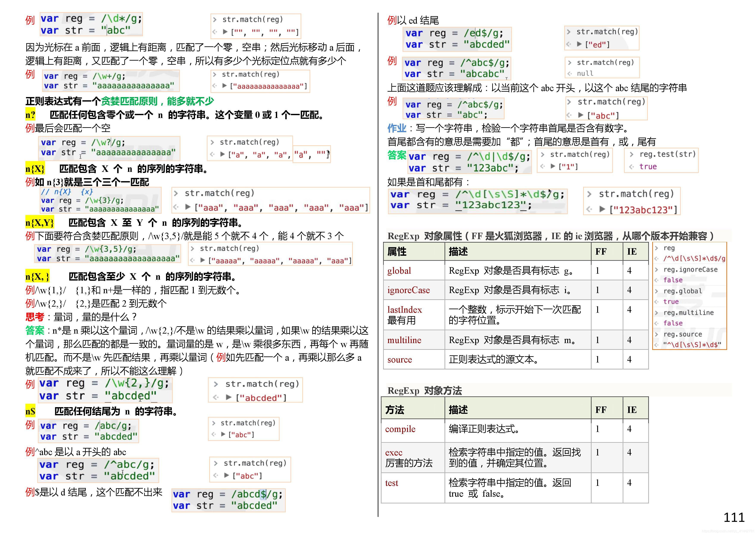Expand the five "aaa" array result triangle
Screen dimensions: 756x535
(188, 207)
